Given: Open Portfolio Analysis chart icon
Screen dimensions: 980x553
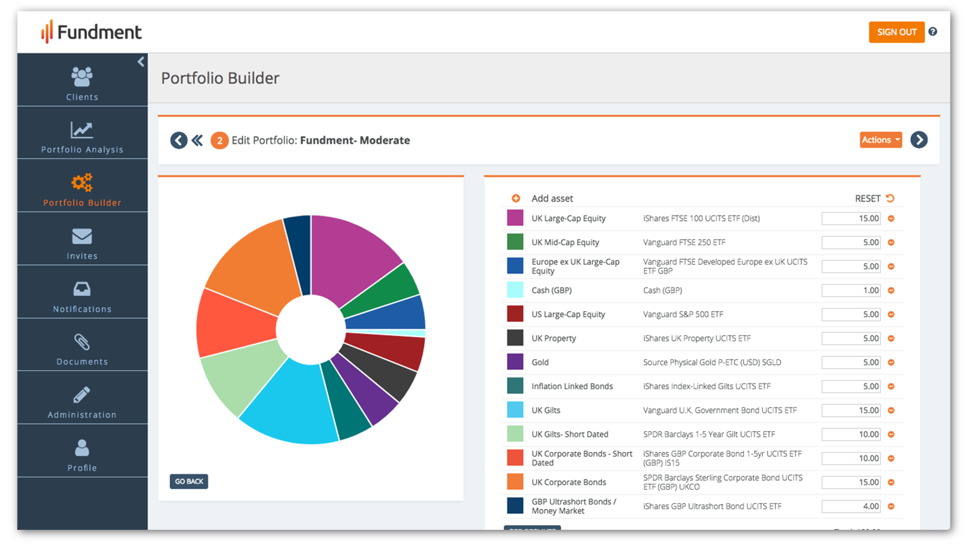Looking at the screenshot, I should 82,130.
